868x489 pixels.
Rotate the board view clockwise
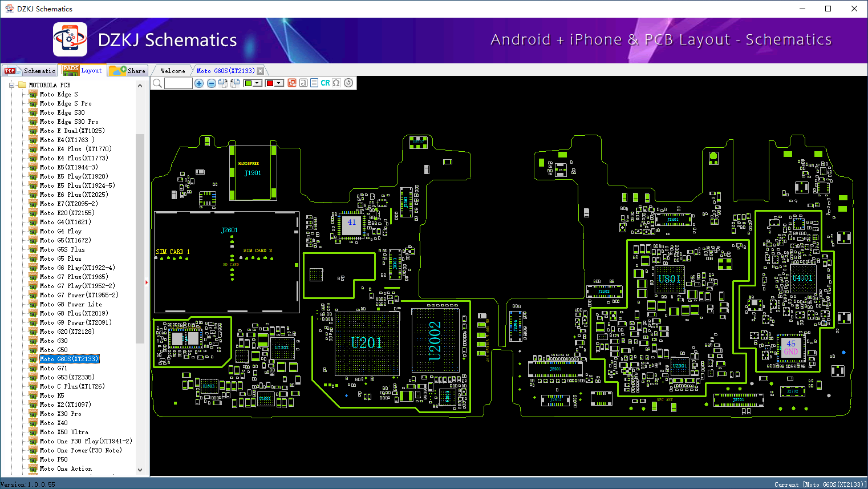coord(223,83)
